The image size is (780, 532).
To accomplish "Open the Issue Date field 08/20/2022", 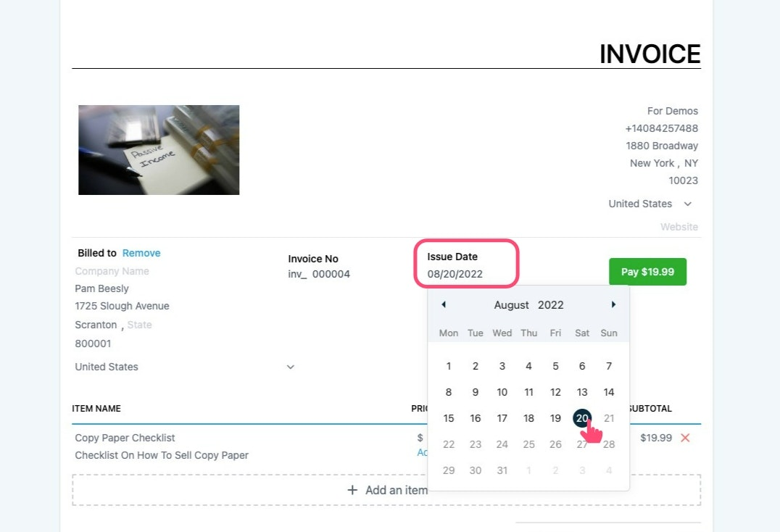I will point(455,274).
